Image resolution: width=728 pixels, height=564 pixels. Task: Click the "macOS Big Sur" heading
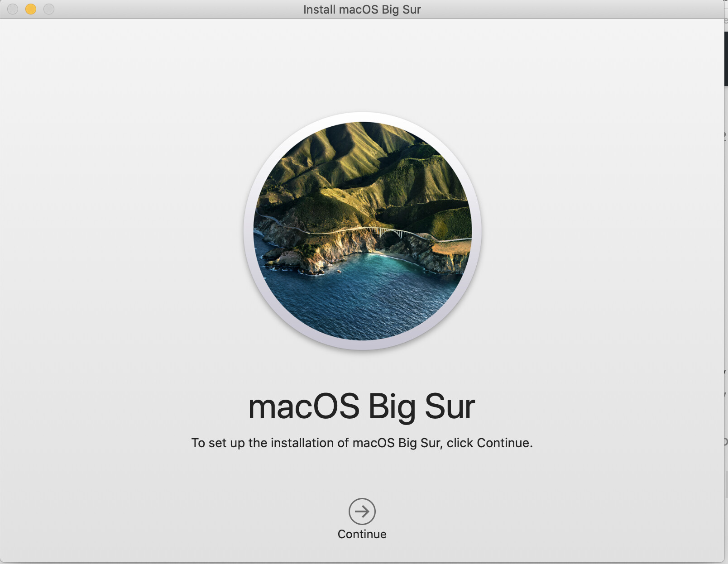click(362, 406)
